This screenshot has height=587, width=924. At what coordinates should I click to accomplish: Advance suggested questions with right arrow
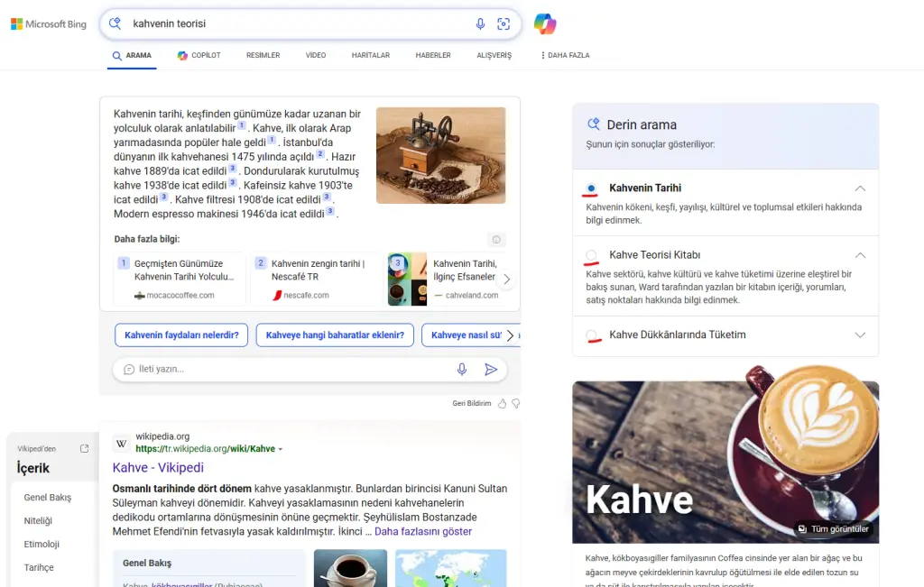coord(511,335)
